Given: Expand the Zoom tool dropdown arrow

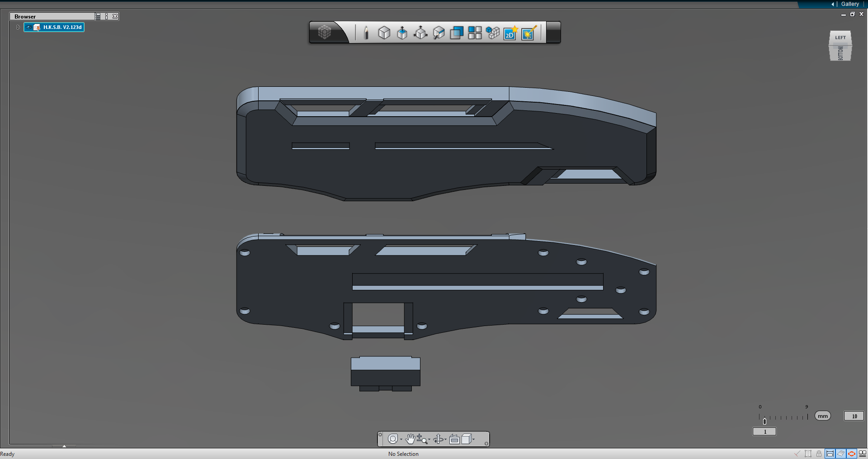Looking at the screenshot, I should point(429,439).
